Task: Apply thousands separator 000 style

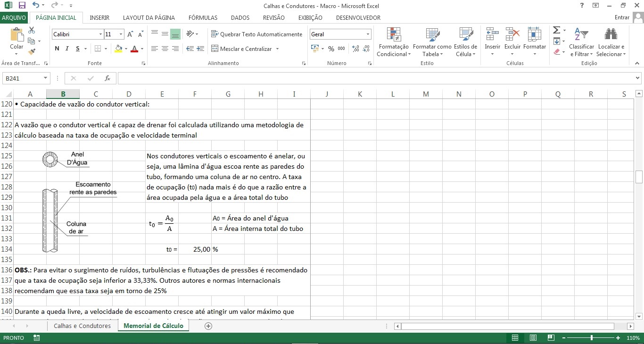Action: click(341, 49)
